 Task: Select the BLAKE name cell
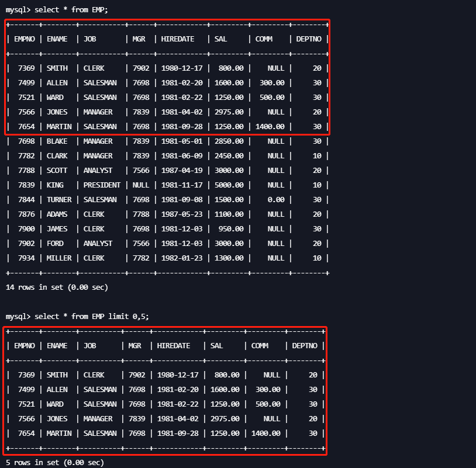tap(57, 141)
